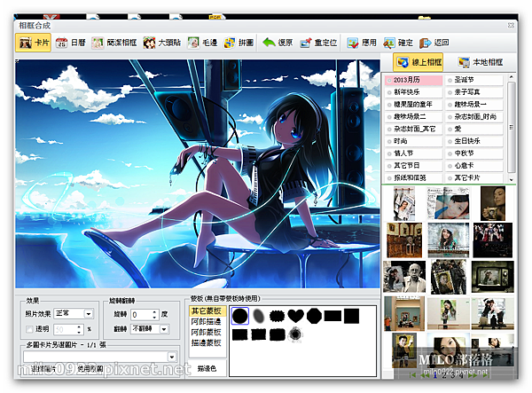Select the square mask in the top row

click(x=351, y=316)
